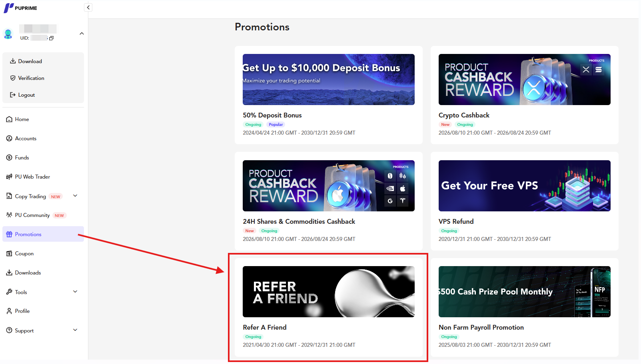The image size is (641, 364).
Task: Expand the Tools submenu chevron
Action: [x=75, y=292]
